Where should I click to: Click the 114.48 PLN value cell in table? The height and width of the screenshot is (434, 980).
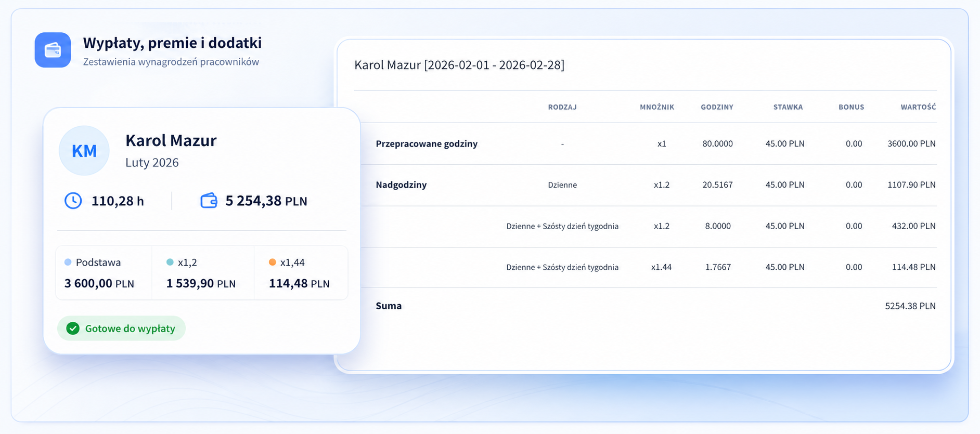(x=914, y=267)
